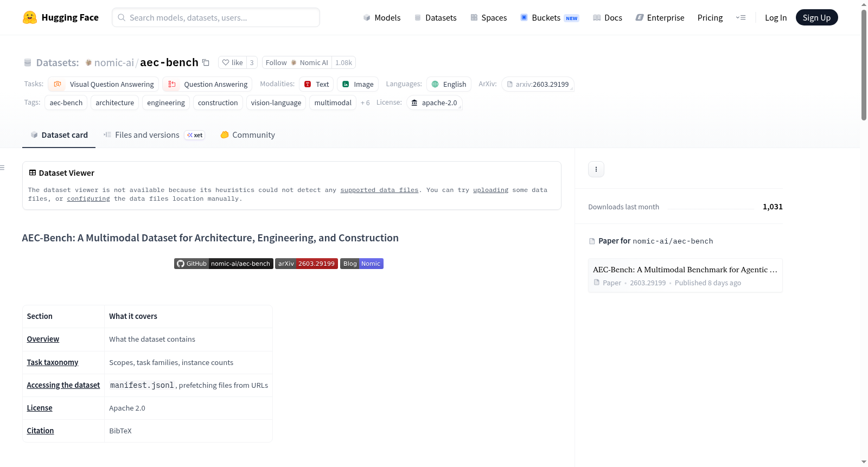Click the Hugging Face logo icon

pos(30,17)
